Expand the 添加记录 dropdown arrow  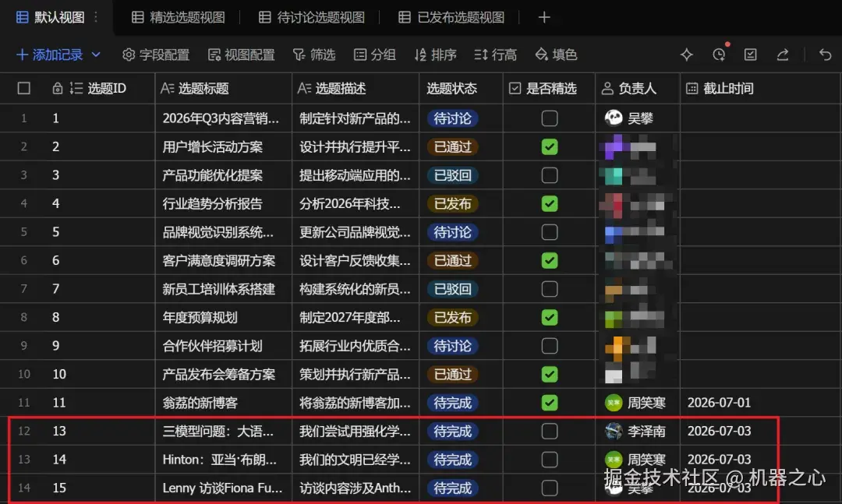pyautogui.click(x=96, y=55)
